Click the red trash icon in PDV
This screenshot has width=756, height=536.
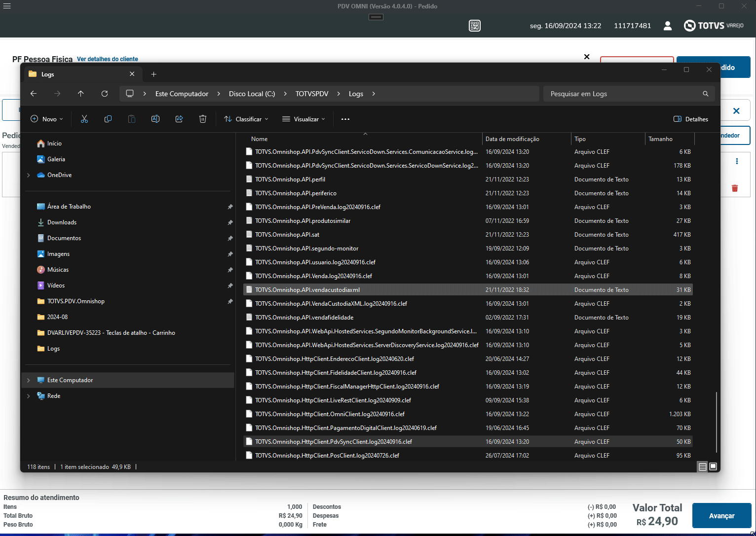point(735,188)
